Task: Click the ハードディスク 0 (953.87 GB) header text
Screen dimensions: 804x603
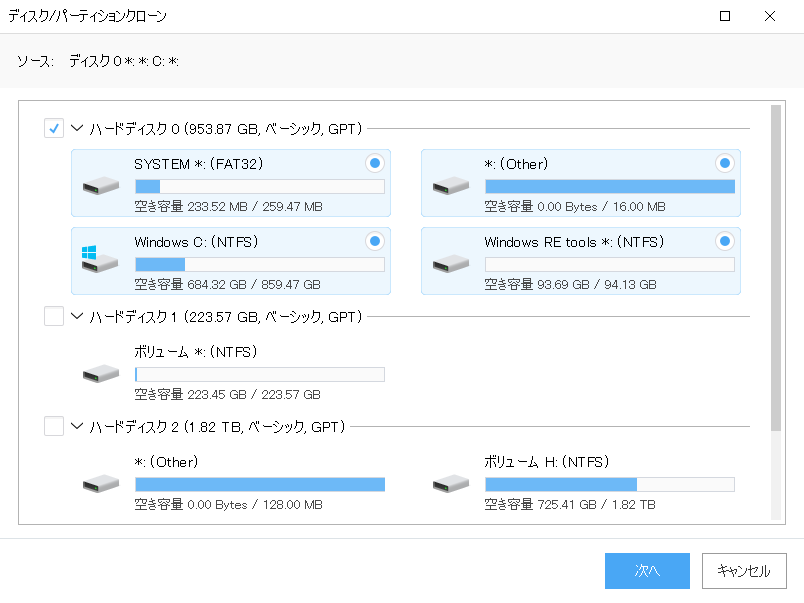Action: 226,128
